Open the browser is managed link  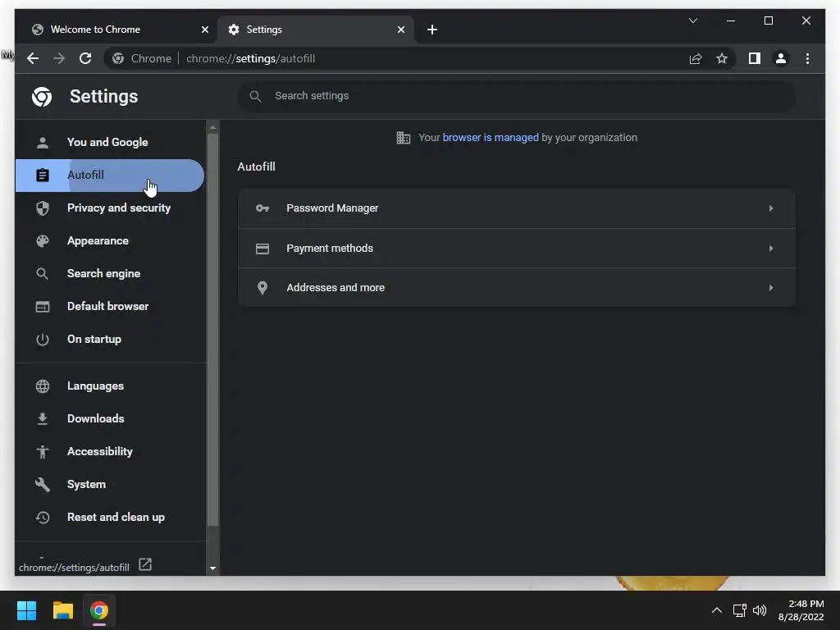pos(491,138)
